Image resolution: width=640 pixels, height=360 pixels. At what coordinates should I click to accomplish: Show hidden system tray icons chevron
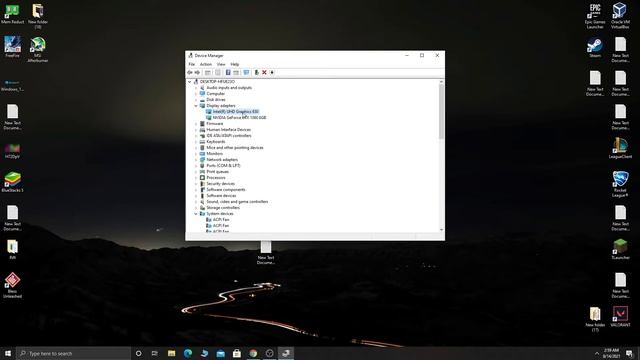tap(597, 353)
